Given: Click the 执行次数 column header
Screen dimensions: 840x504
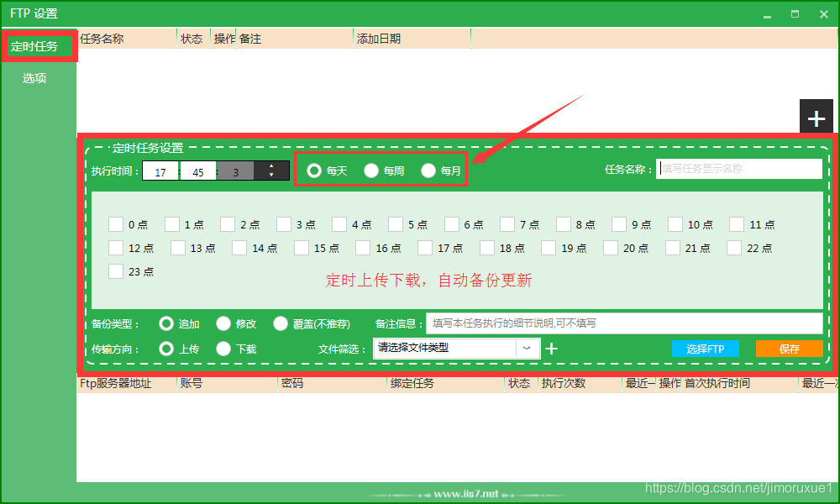Looking at the screenshot, I should coord(580,384).
